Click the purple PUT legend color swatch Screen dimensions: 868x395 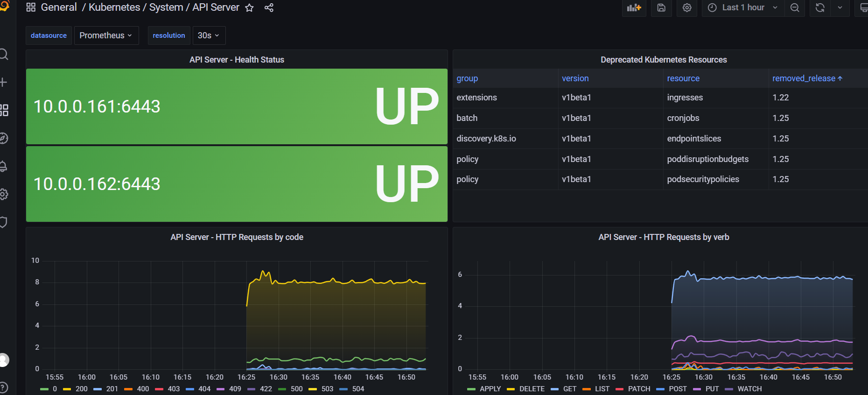click(697, 389)
